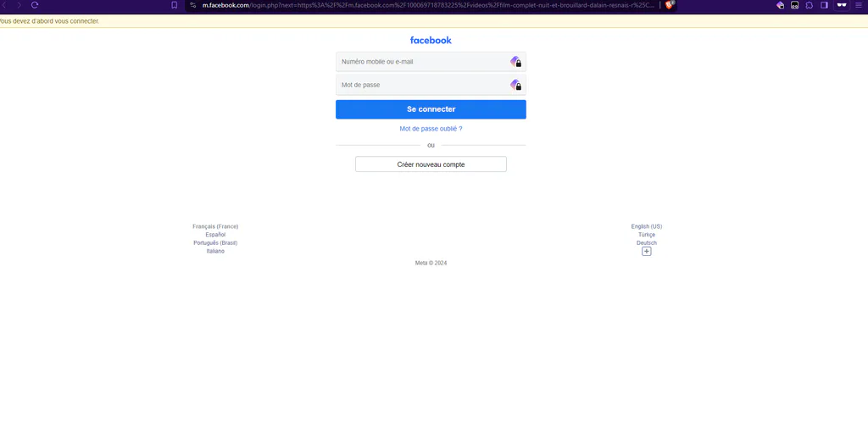Bookmark this page using the bookmark icon
Viewport: 868px width, 434px height.
[x=175, y=5]
